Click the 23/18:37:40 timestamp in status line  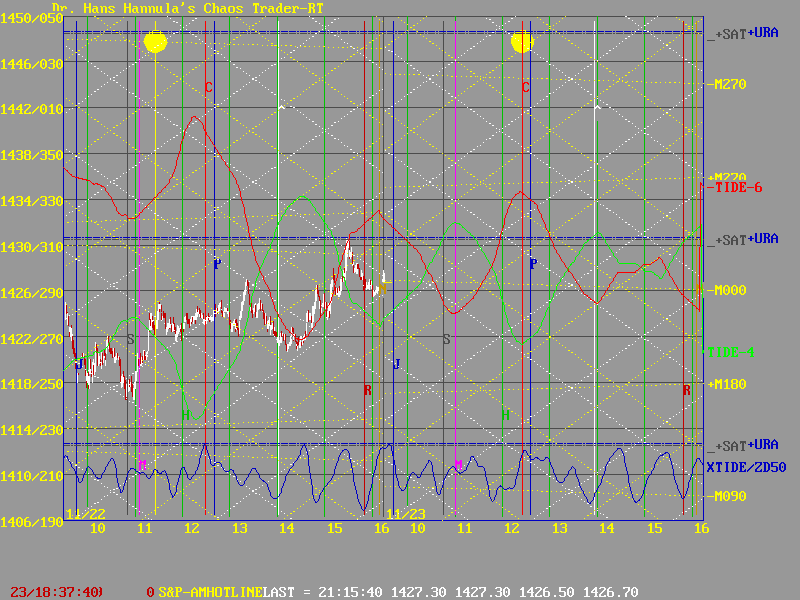[56, 592]
